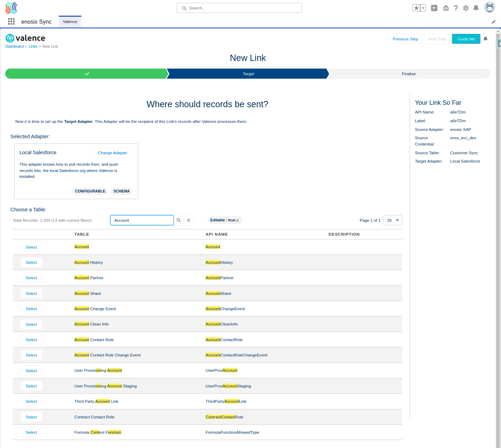The height and width of the screenshot is (448, 501).
Task: Click the Favorites star icon
Action: point(416,8)
